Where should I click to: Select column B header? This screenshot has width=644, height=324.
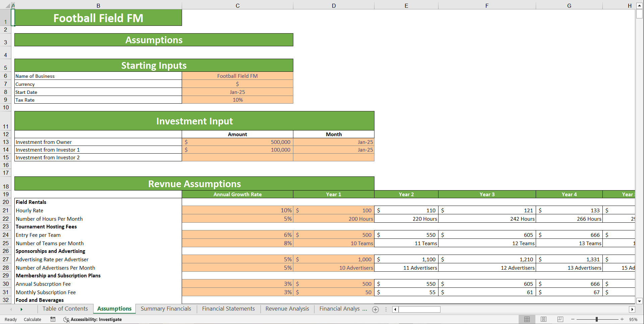pos(98,5)
